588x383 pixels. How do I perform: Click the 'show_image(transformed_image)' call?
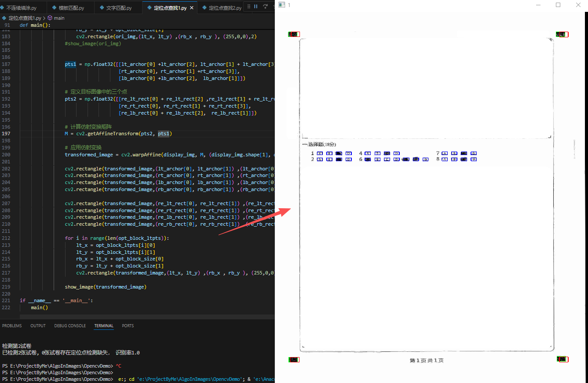pyautogui.click(x=106, y=287)
